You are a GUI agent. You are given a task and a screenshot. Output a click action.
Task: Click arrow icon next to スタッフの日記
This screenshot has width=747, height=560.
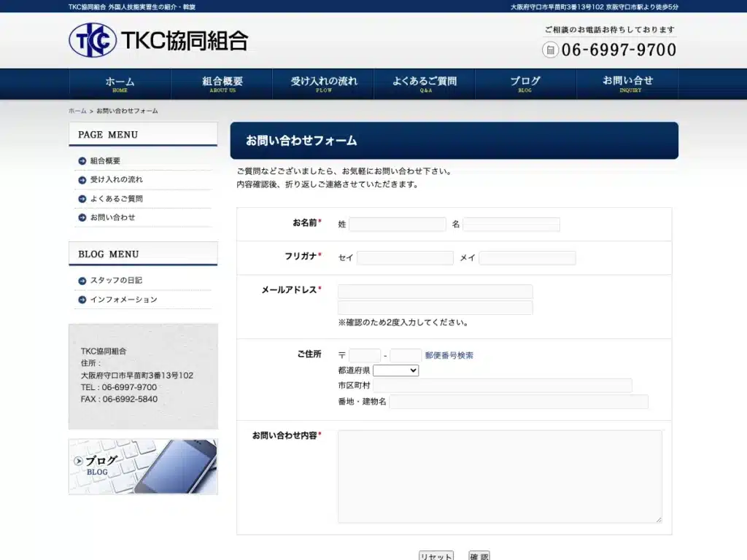(x=82, y=281)
